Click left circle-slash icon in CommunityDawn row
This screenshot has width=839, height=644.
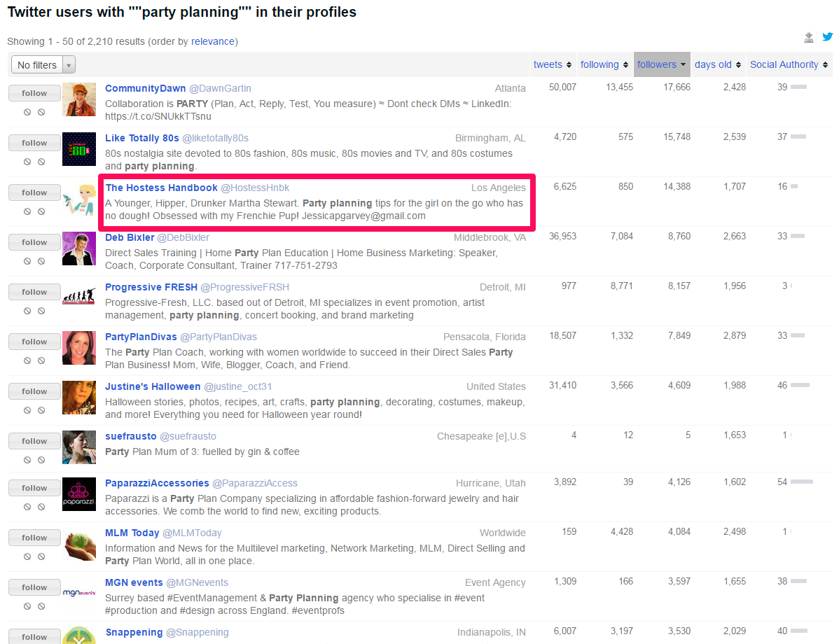click(x=27, y=112)
